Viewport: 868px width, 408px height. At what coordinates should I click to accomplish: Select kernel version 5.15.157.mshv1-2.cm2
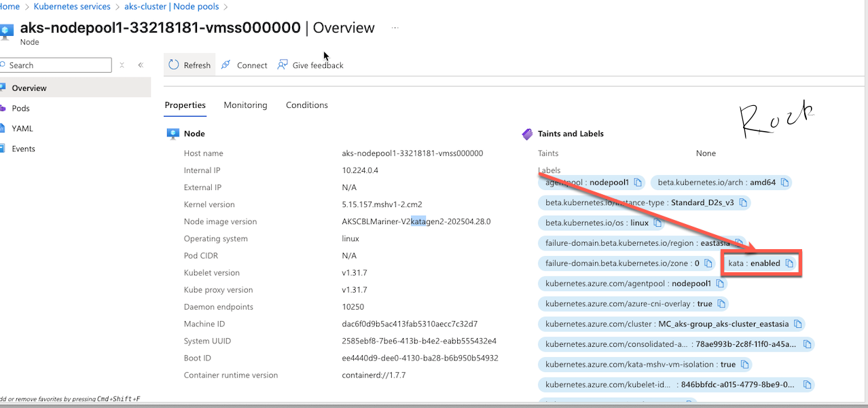pos(383,204)
